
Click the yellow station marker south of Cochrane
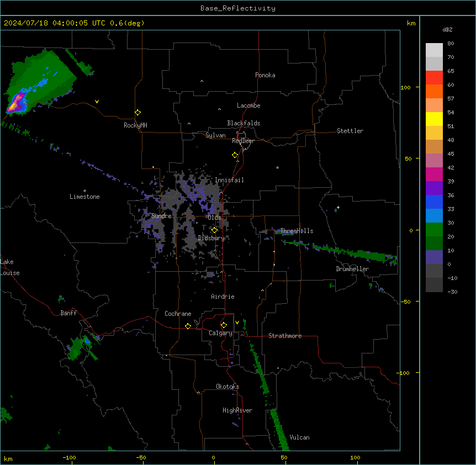click(188, 326)
